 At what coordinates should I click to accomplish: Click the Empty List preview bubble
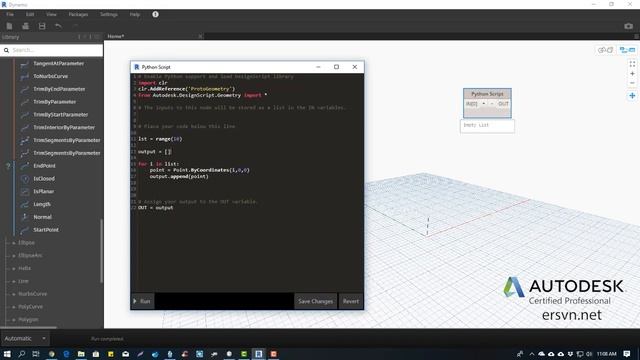(487, 126)
